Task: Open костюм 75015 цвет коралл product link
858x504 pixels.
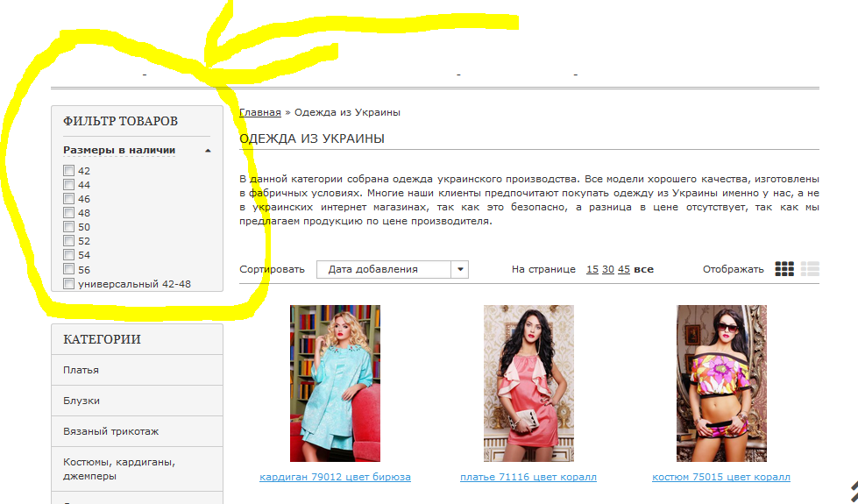Action: 720,477
